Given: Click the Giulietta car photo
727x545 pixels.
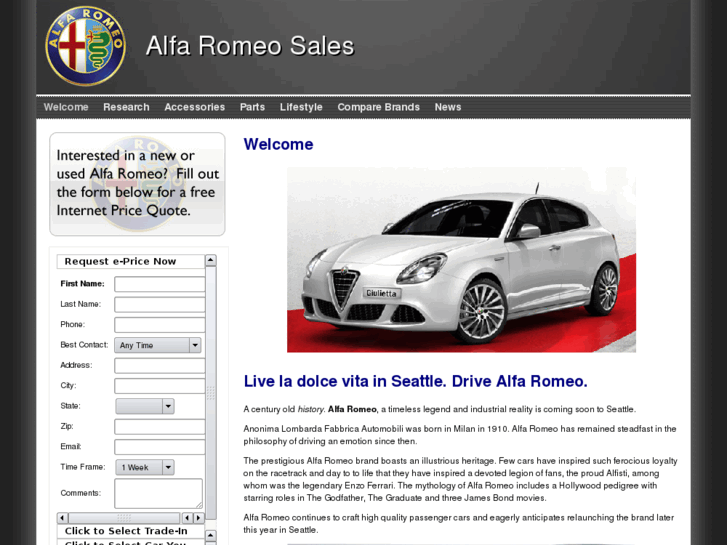Looking at the screenshot, I should (461, 260).
